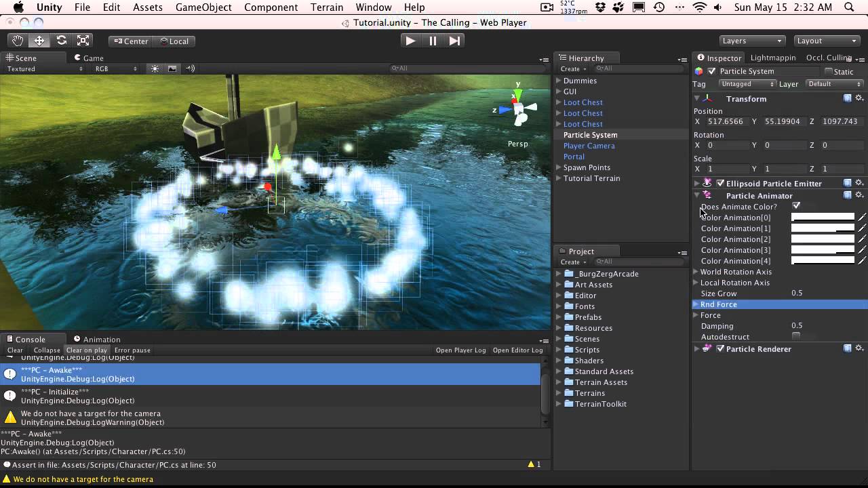
Task: Open RGB render mode dropdown
Action: click(x=116, y=68)
